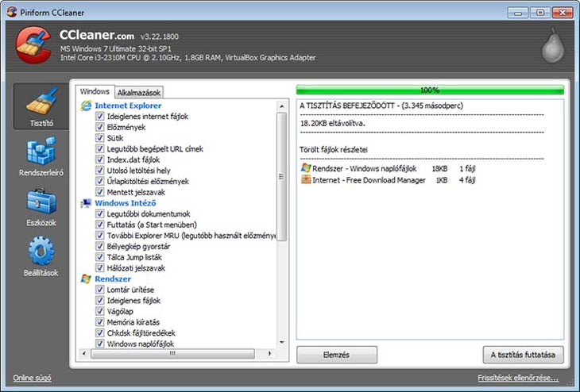Screen dimensions: 580x392
Task: Open the Frissítések ellenőrzése link
Action: point(518,378)
